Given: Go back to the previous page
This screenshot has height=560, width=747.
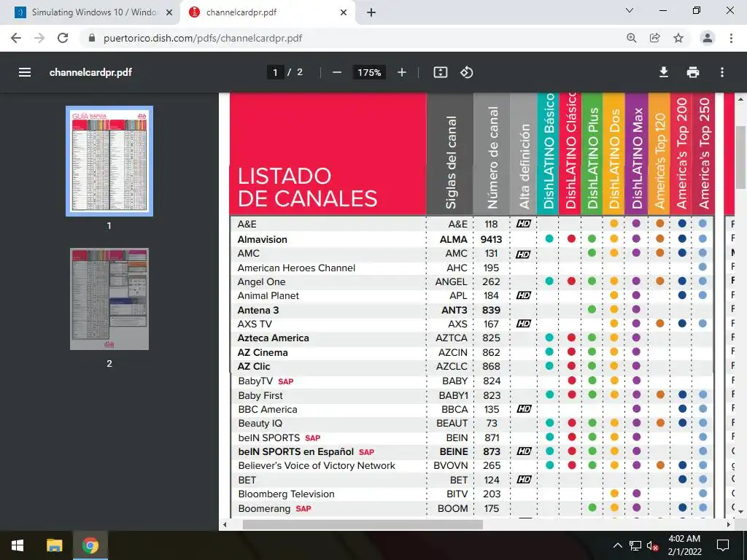Looking at the screenshot, I should click(16, 38).
